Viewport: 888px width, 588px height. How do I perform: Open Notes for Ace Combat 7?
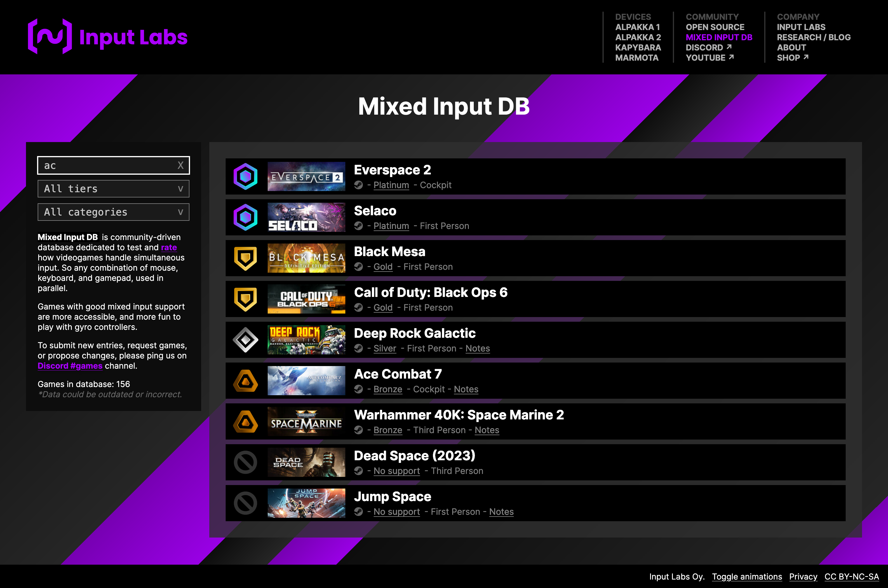point(466,390)
